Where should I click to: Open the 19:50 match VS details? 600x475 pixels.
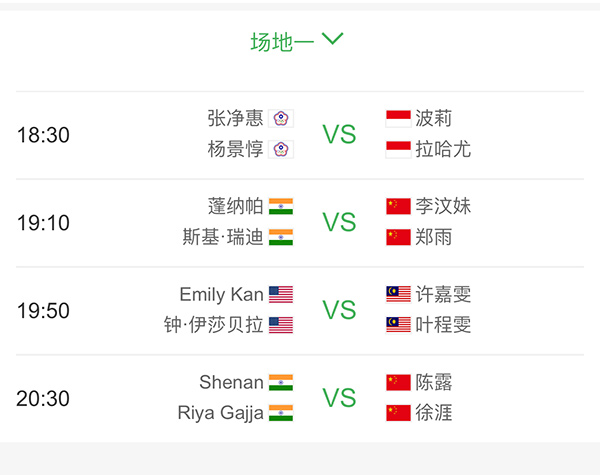(339, 310)
